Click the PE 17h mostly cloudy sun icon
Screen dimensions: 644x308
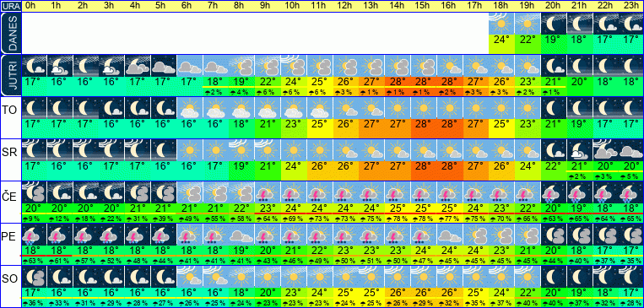coord(475,234)
